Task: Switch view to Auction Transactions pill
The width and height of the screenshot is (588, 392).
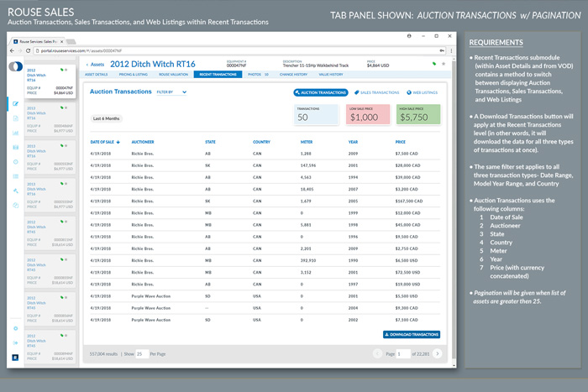Action: click(321, 92)
